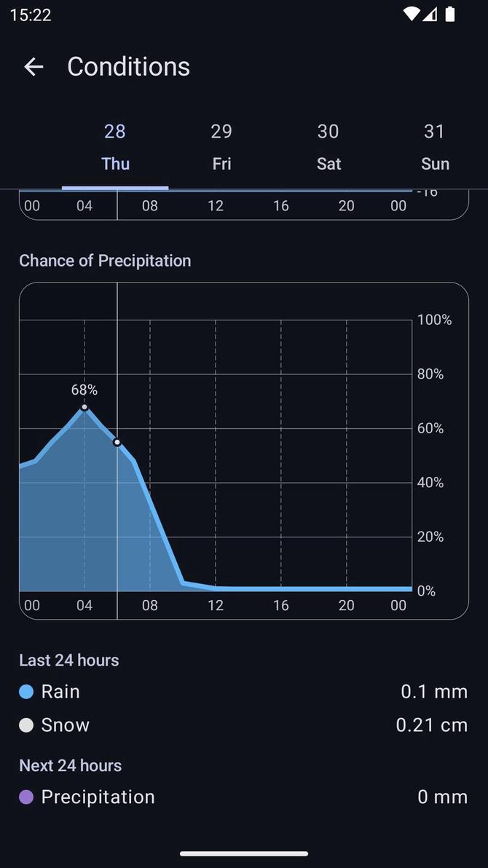Viewport: 488px width, 868px height.
Task: Click the 15:22 clock display
Action: tap(31, 14)
